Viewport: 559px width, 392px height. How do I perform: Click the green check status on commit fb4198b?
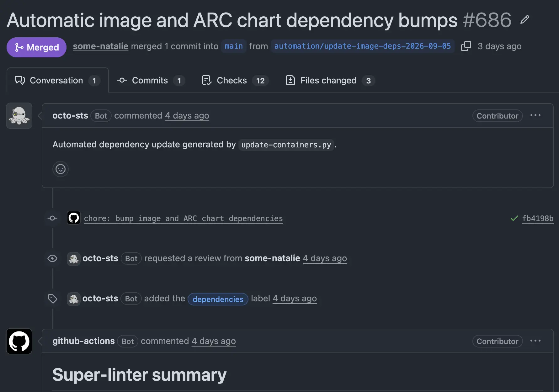514,218
